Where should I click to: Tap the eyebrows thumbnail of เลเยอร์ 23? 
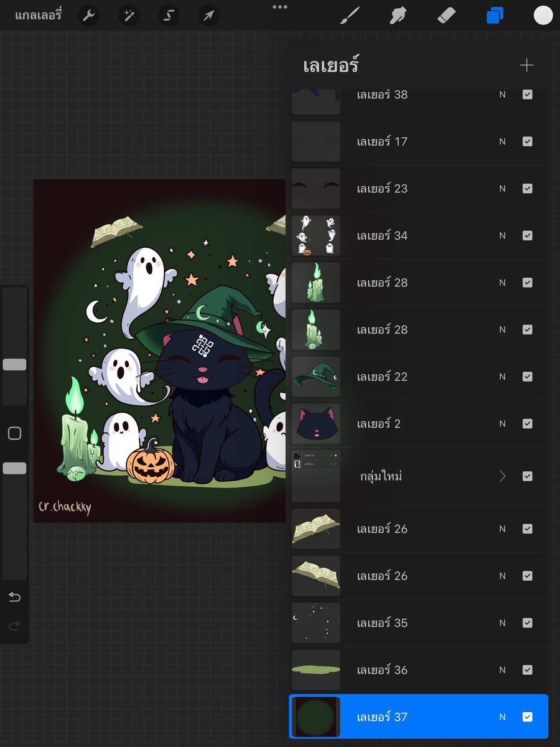pyautogui.click(x=316, y=189)
